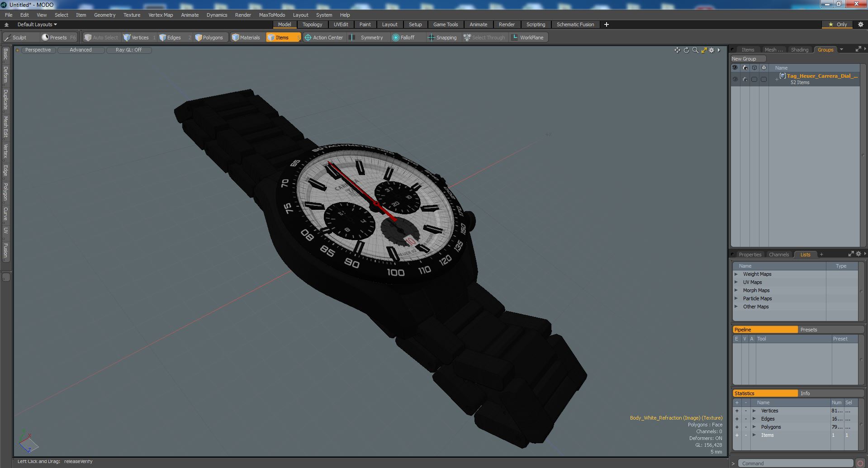Toggle render camera for Tag_Heuer_Carrera group

(745, 79)
